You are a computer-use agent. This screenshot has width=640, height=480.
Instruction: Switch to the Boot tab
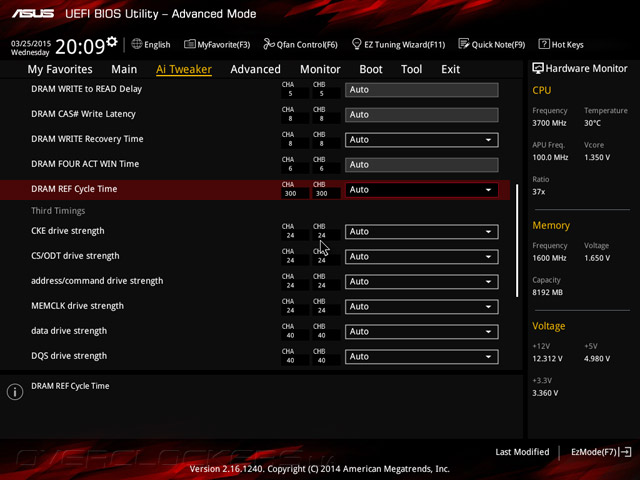click(x=371, y=69)
